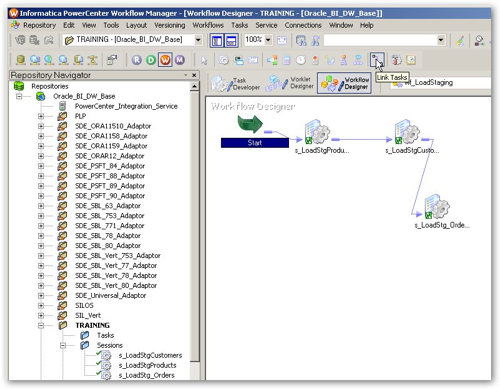Open the Layout menu
This screenshot has width=500, height=389.
[x=136, y=25]
